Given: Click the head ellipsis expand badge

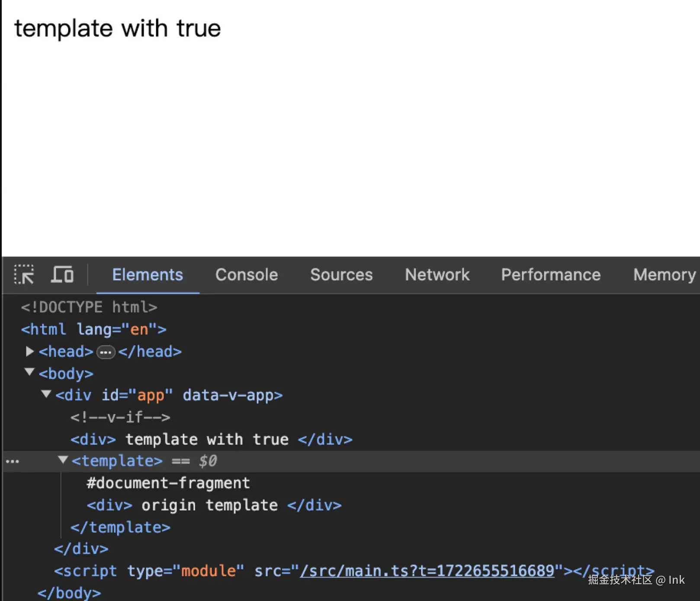Looking at the screenshot, I should 106,352.
